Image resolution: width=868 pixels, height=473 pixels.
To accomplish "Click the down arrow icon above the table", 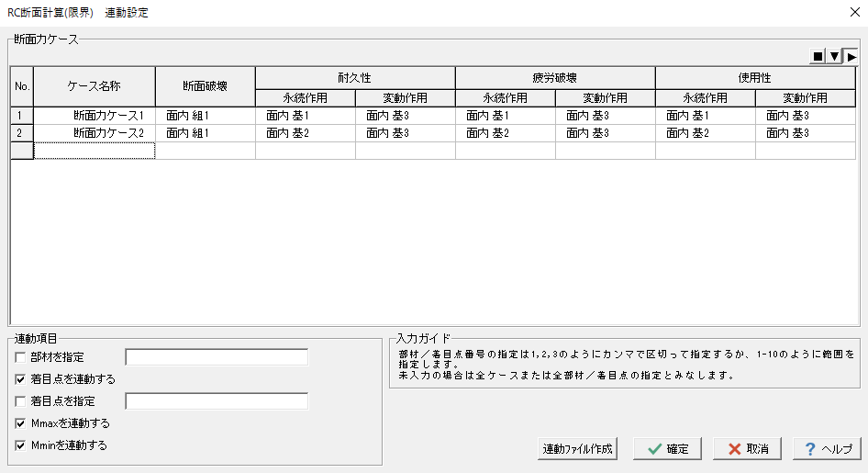I will (x=834, y=57).
